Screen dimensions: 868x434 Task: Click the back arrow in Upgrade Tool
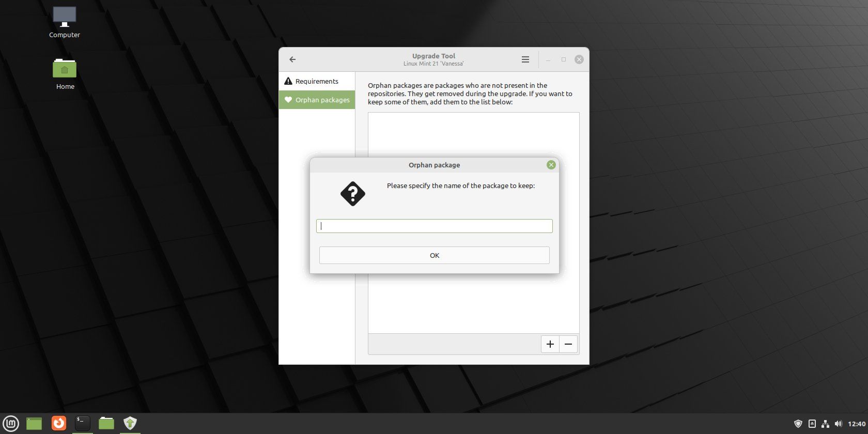click(x=292, y=59)
